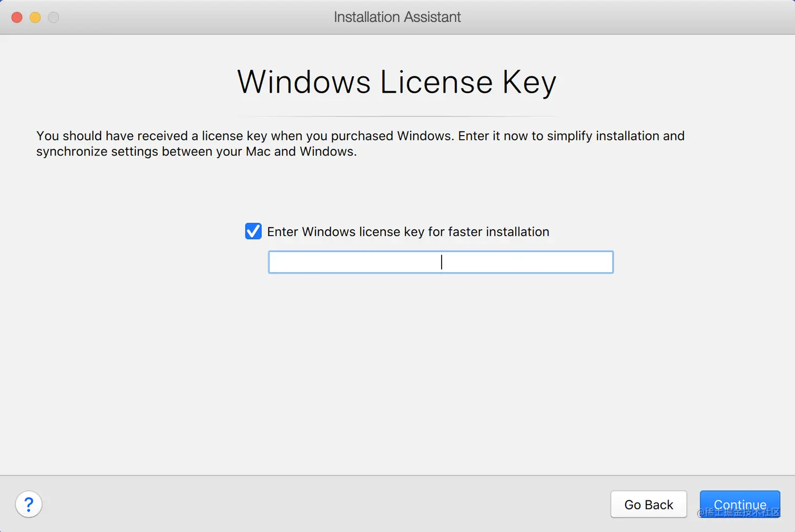
Task: Disable faster installation license key option
Action: pyautogui.click(x=253, y=231)
